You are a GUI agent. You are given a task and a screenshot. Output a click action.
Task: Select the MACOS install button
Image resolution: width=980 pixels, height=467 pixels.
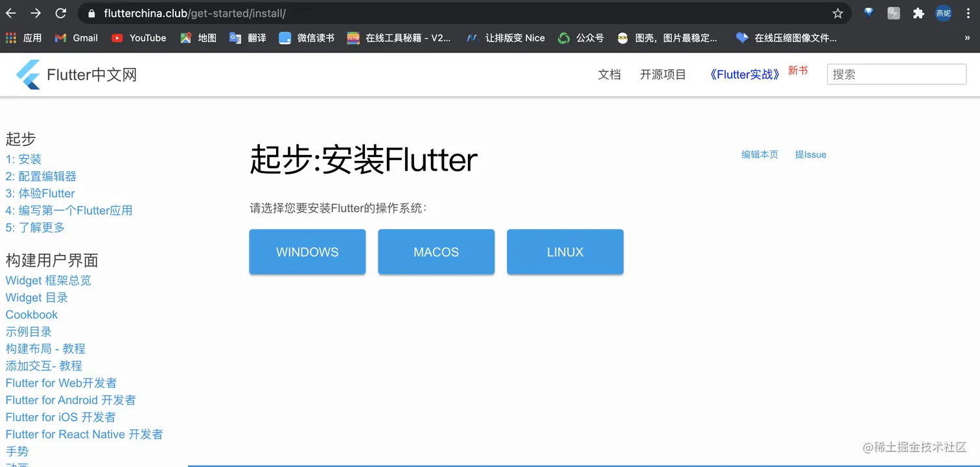pyautogui.click(x=436, y=252)
